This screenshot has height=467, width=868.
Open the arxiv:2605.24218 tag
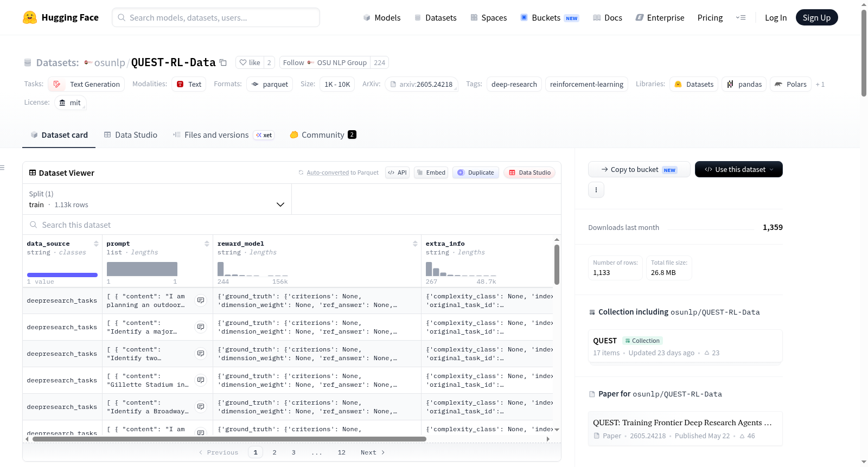[422, 85]
